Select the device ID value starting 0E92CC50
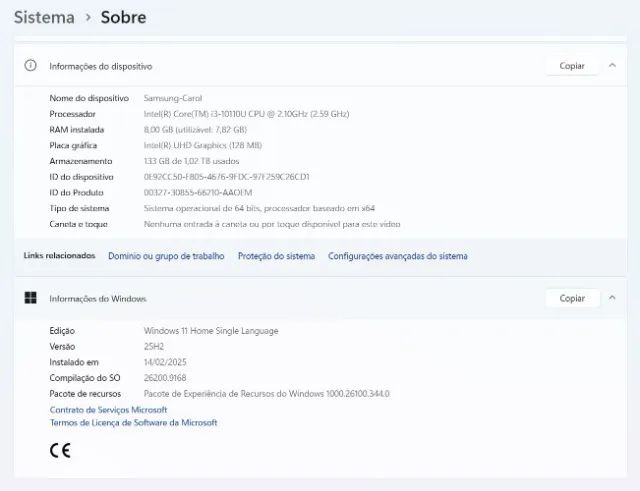640x491 pixels. [x=227, y=177]
